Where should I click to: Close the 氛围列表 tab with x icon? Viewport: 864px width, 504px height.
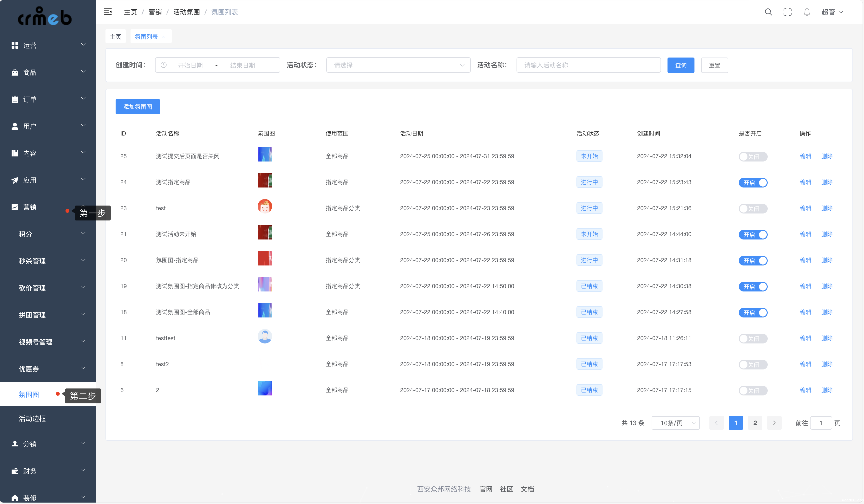pos(164,37)
